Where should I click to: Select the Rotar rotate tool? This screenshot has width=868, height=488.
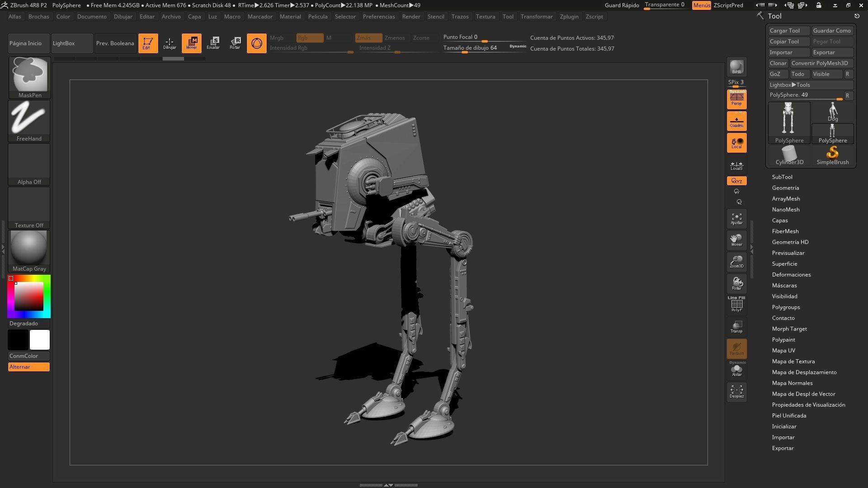tap(235, 43)
